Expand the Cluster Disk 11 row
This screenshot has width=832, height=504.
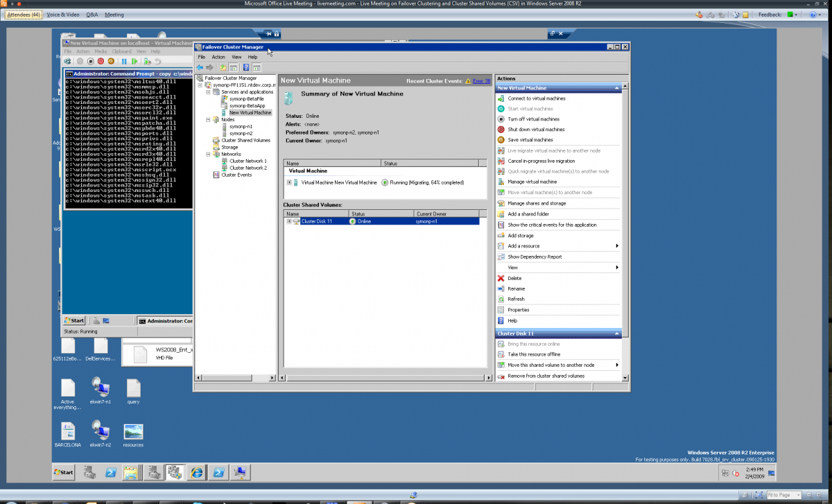tap(289, 221)
